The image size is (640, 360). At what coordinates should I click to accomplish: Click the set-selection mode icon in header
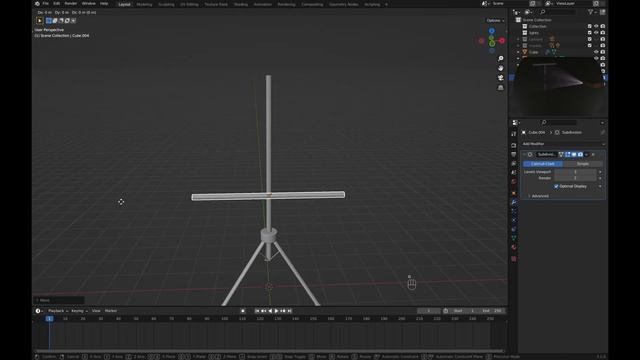(x=49, y=20)
